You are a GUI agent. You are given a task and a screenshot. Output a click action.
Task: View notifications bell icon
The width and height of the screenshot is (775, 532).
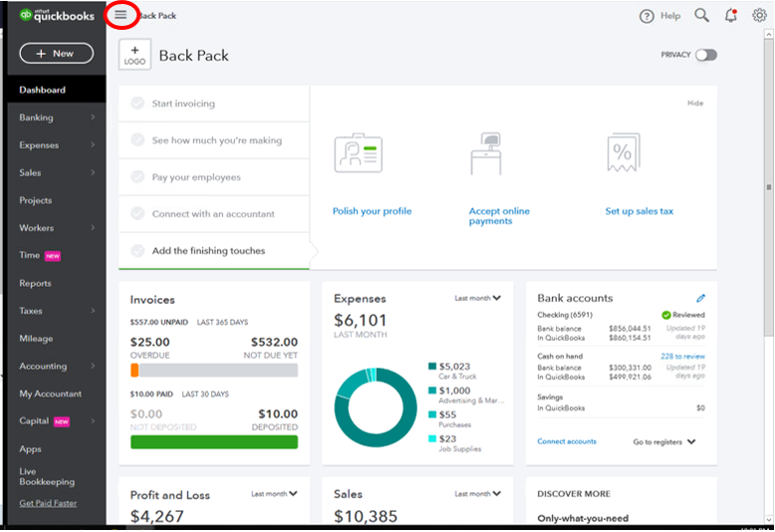(x=731, y=16)
